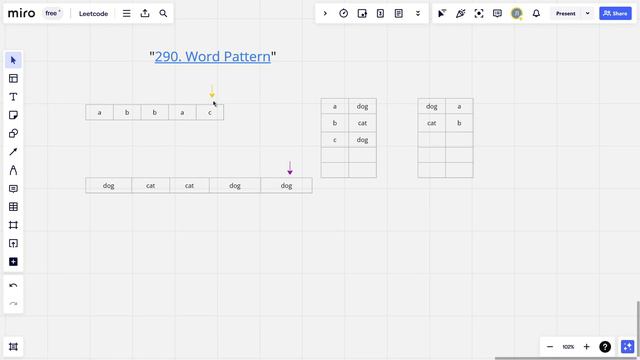Image resolution: width=640 pixels, height=360 pixels.
Task: Select the purple arrow above dog cell
Action: point(290,168)
